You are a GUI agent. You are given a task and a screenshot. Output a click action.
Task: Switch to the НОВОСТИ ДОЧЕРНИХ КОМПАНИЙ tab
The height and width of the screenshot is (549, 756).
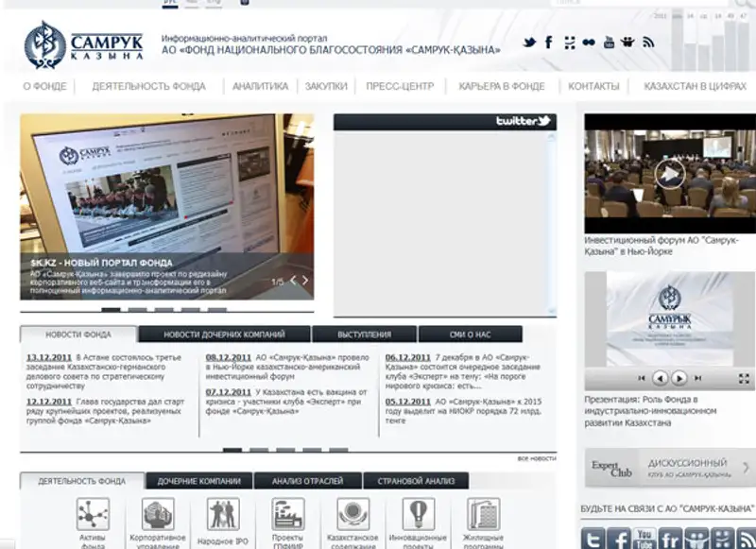[x=224, y=335]
